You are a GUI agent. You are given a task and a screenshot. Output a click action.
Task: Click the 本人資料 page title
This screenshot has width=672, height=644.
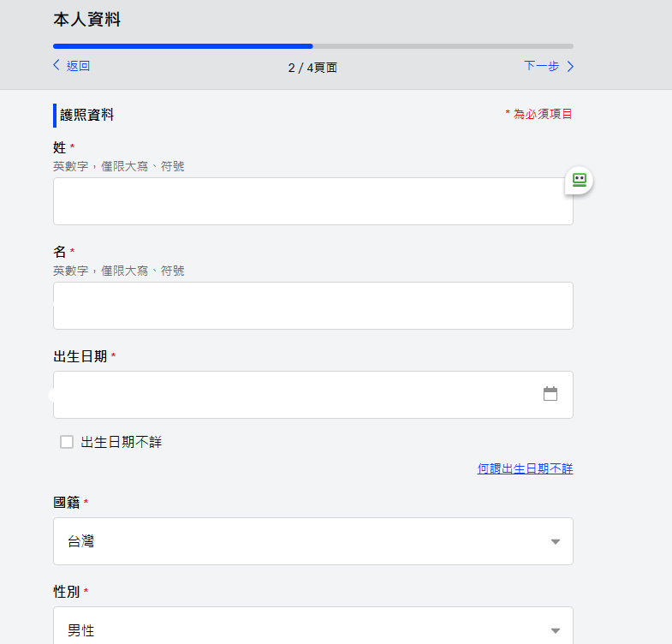(x=87, y=20)
